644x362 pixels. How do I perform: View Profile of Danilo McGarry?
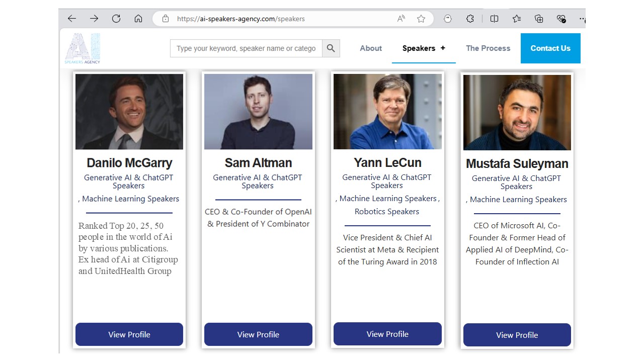coord(129,334)
